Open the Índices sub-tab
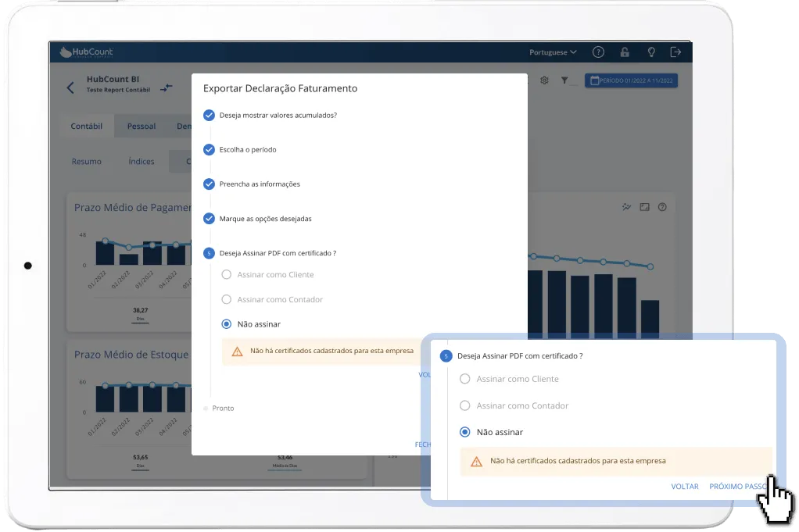The image size is (799, 532). (x=142, y=162)
